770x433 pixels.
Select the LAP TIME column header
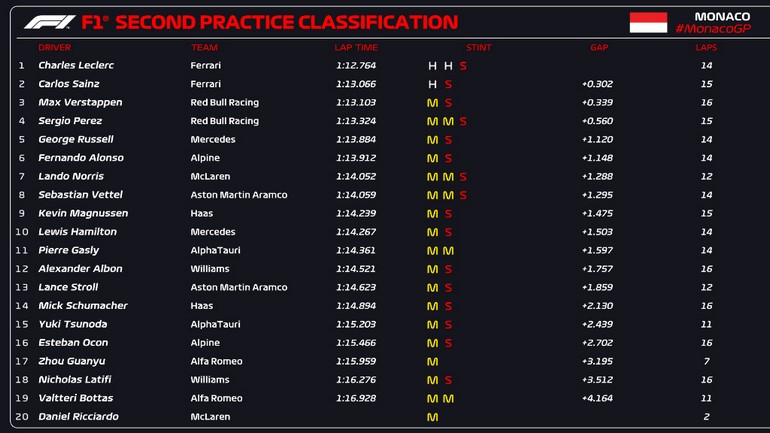pos(356,47)
